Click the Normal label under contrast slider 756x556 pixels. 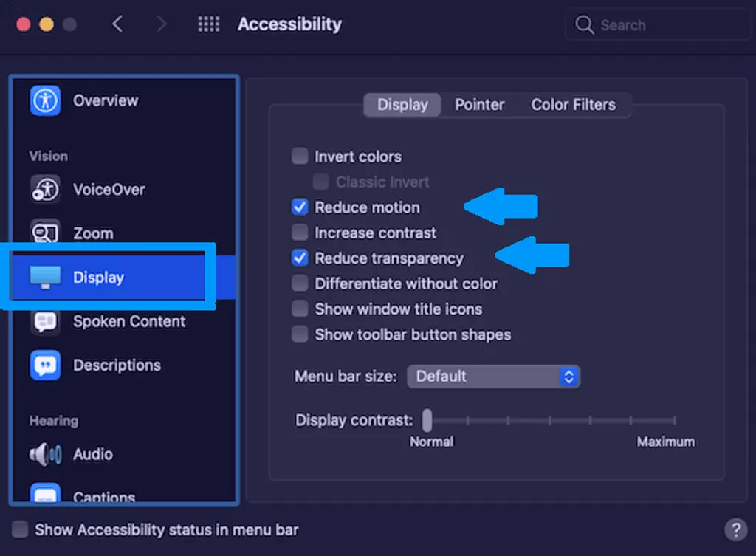tap(431, 442)
